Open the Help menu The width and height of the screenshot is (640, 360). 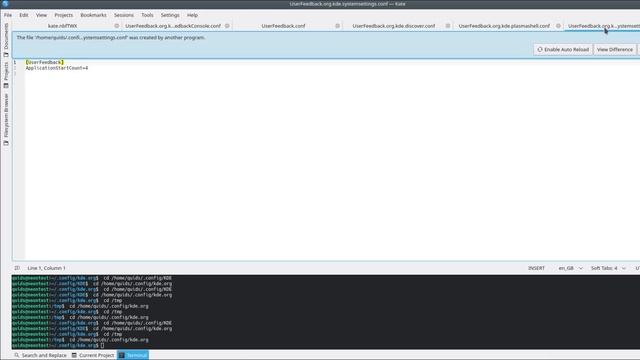tap(192, 15)
